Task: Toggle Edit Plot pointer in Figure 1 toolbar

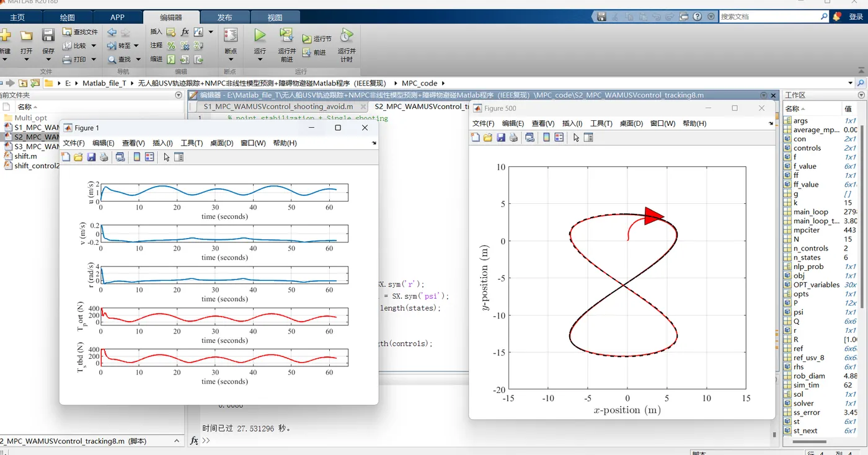Action: pos(166,157)
